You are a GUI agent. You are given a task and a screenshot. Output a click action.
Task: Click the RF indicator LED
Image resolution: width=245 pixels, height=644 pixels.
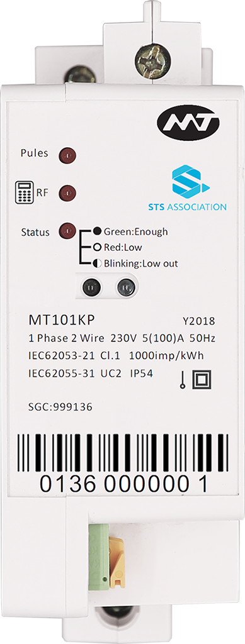(x=67, y=192)
